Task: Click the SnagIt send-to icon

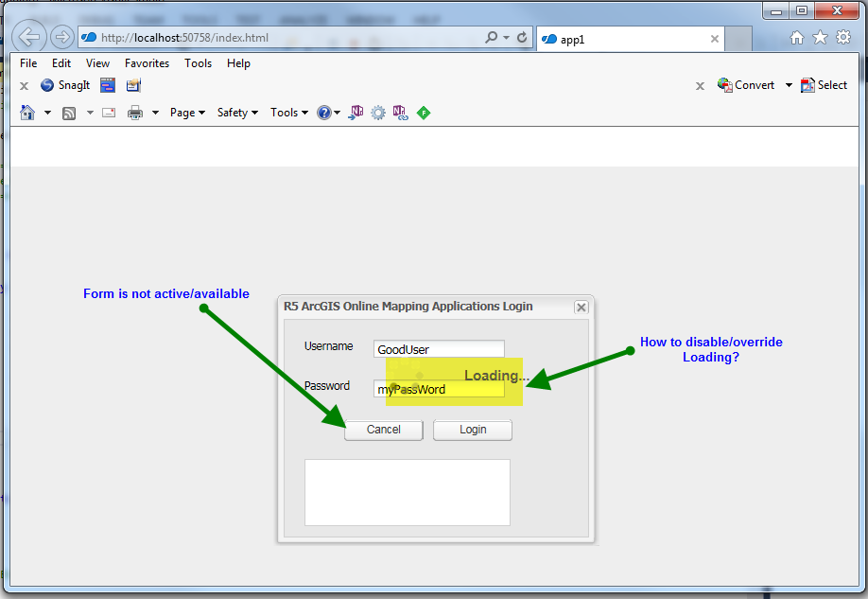Action: pos(133,85)
